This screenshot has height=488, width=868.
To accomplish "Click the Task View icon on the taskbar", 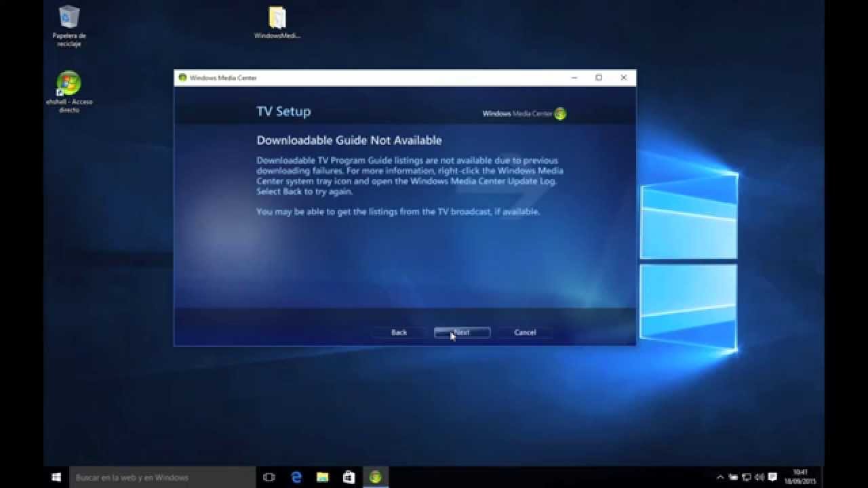I will point(269,477).
